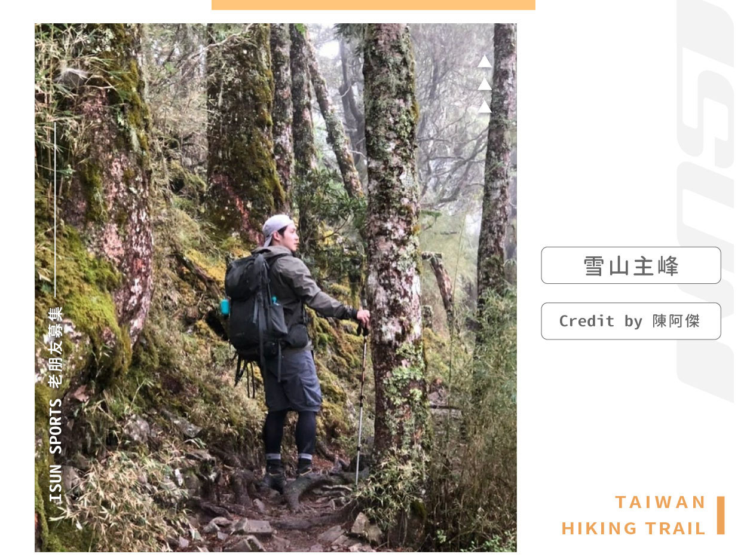Select the 雪山主峰 label box
Viewport: 747px width, 560px height.
(631, 265)
